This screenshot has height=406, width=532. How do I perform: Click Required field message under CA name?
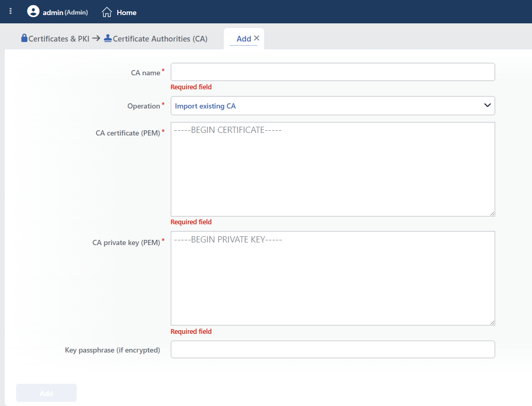point(191,87)
